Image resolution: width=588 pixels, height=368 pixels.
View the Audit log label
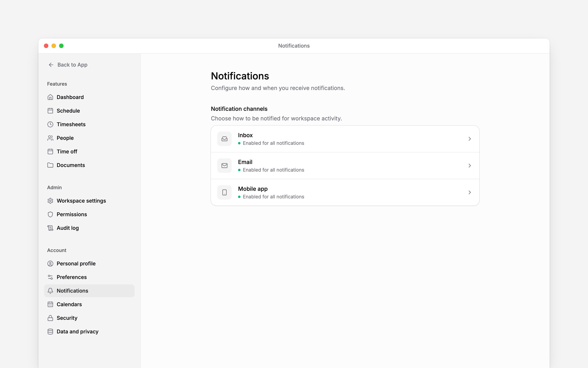68,228
